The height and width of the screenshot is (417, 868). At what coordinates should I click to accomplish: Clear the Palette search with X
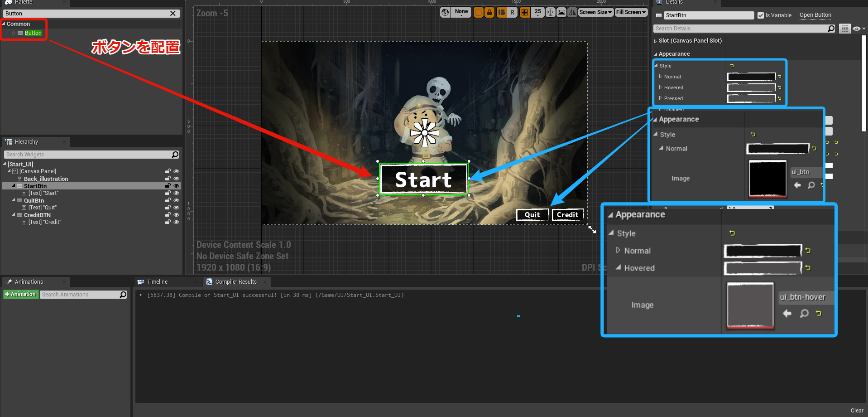[x=173, y=14]
